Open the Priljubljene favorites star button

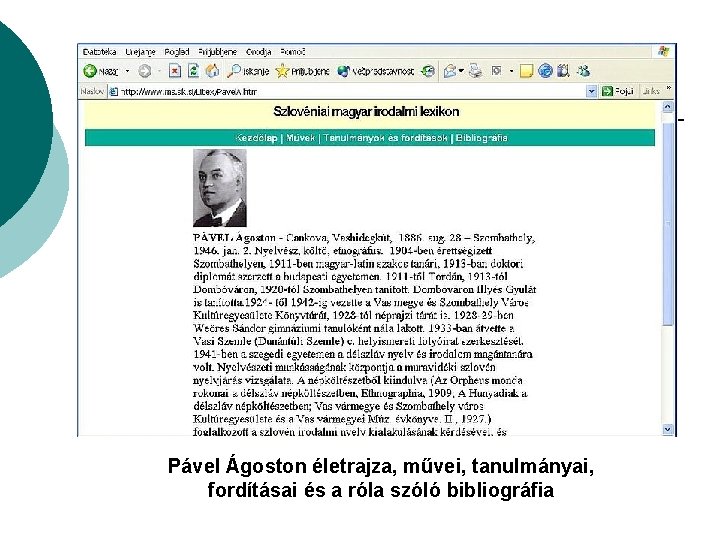pos(302,71)
